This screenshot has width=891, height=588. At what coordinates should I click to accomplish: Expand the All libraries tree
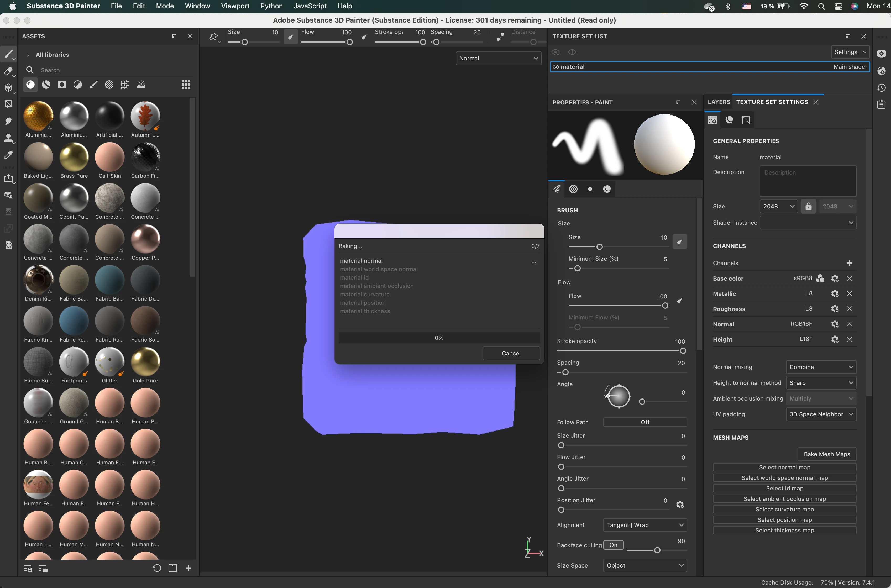point(28,54)
